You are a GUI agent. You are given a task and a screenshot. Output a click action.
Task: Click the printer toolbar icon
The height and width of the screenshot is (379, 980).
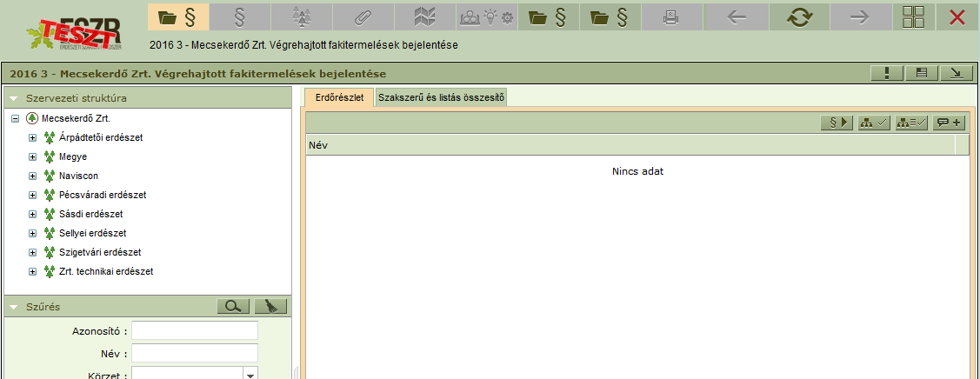click(x=672, y=17)
